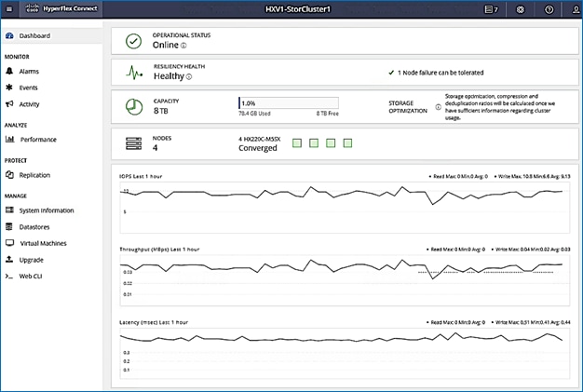Click the Latency last 1 hour chart

[x=345, y=353]
